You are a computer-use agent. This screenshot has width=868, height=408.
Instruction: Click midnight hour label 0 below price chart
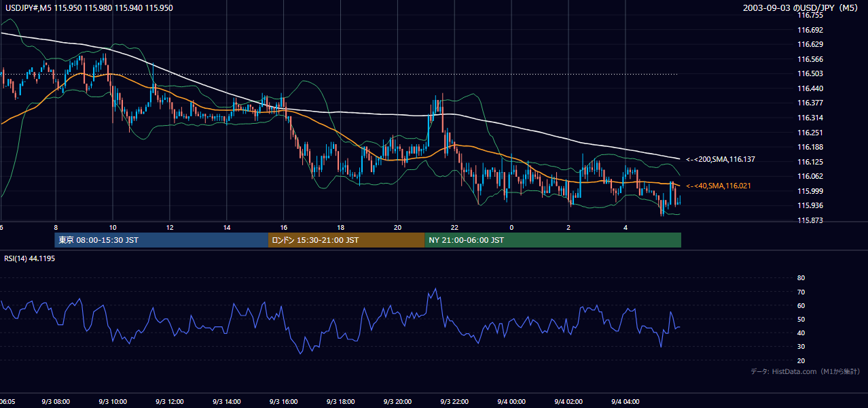tap(512, 227)
